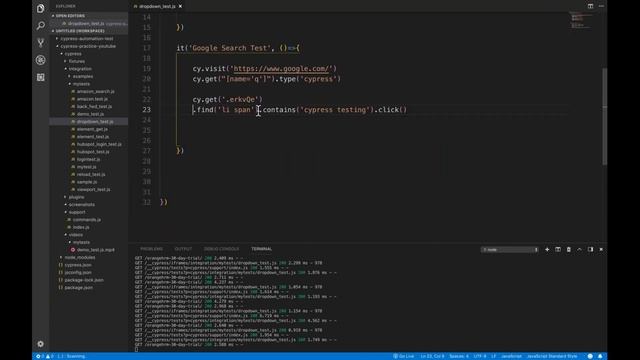The height and width of the screenshot is (360, 640).
Task: Open the Manage gear menu
Action: [x=40, y=344]
